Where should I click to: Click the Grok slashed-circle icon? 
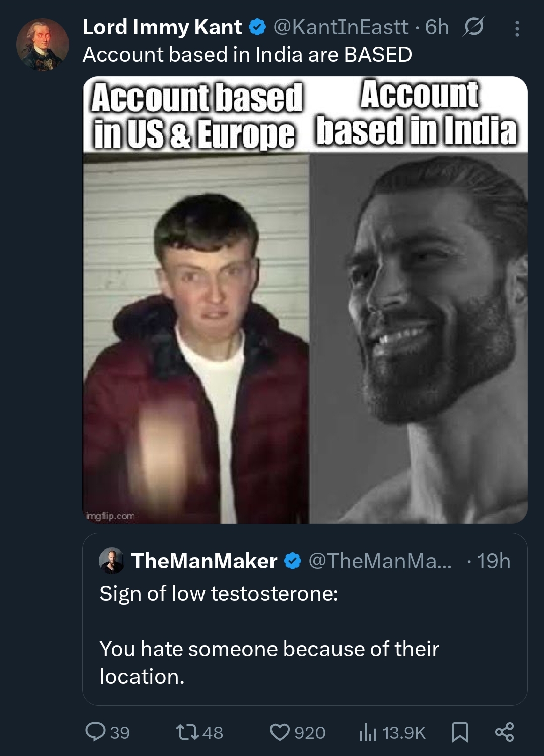pyautogui.click(x=473, y=27)
